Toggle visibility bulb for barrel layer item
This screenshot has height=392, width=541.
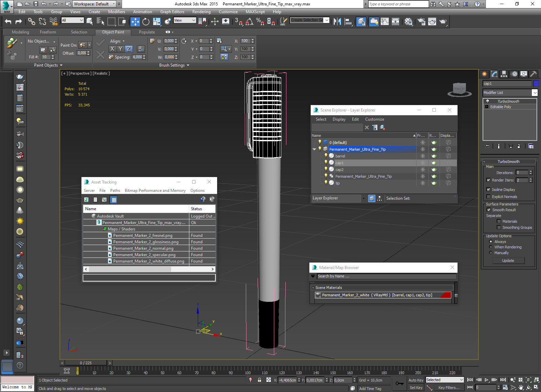[326, 156]
